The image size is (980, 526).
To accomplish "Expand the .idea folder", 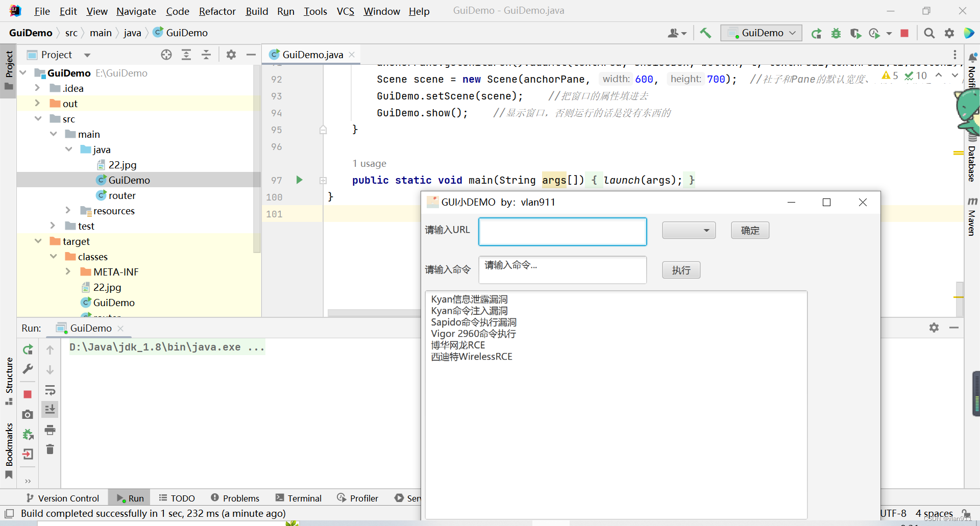I will pyautogui.click(x=38, y=88).
